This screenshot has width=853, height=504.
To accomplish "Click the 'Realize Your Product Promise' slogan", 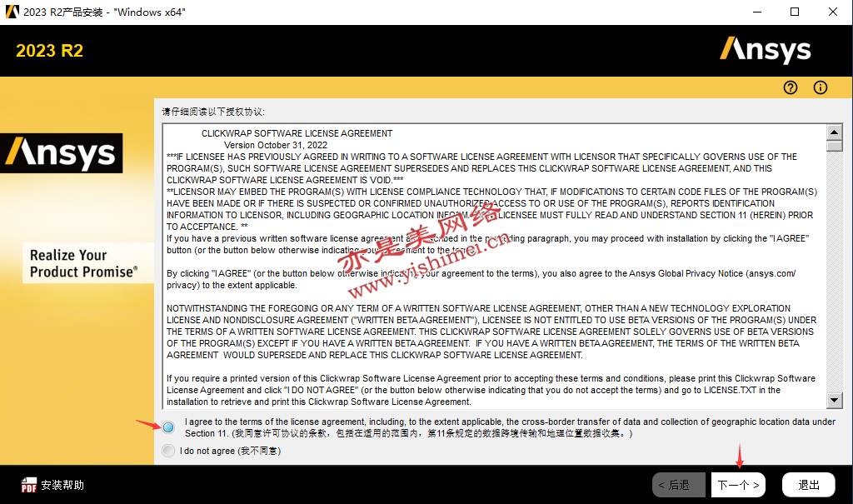I will tap(84, 263).
